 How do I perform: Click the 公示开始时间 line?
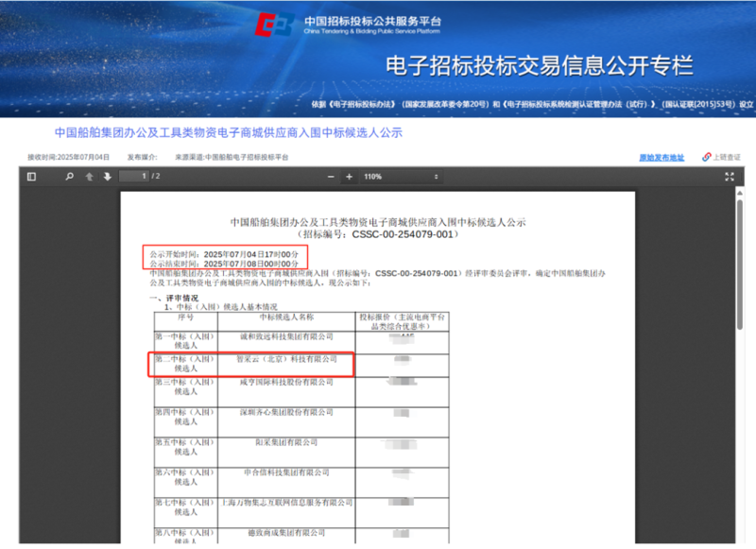[x=224, y=254]
